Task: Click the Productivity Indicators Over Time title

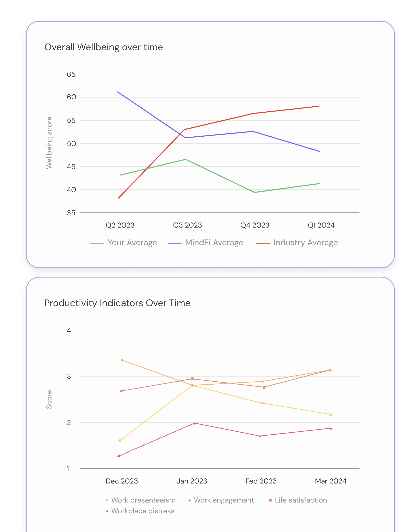Action: [117, 303]
